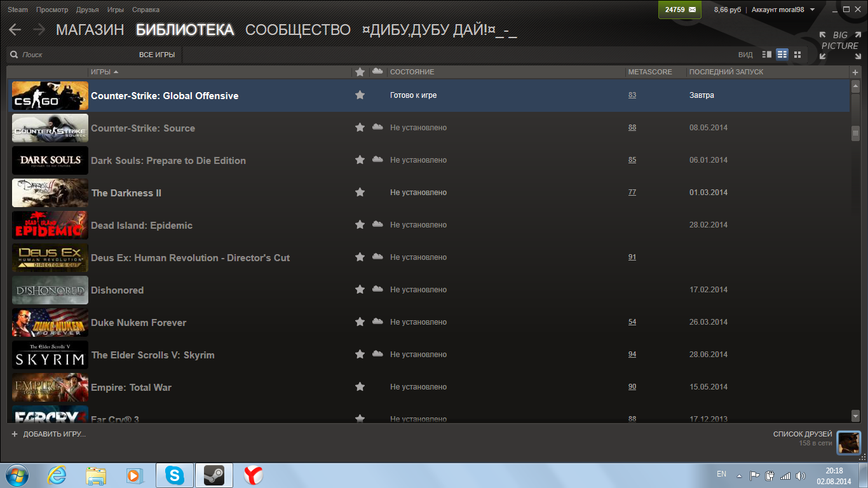Select the Dark Souls game thumbnail

click(x=50, y=160)
